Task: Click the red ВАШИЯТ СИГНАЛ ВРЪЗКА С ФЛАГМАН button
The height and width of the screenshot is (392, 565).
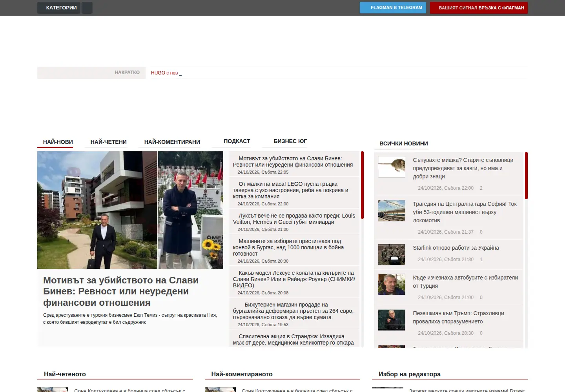Action: tap(479, 8)
